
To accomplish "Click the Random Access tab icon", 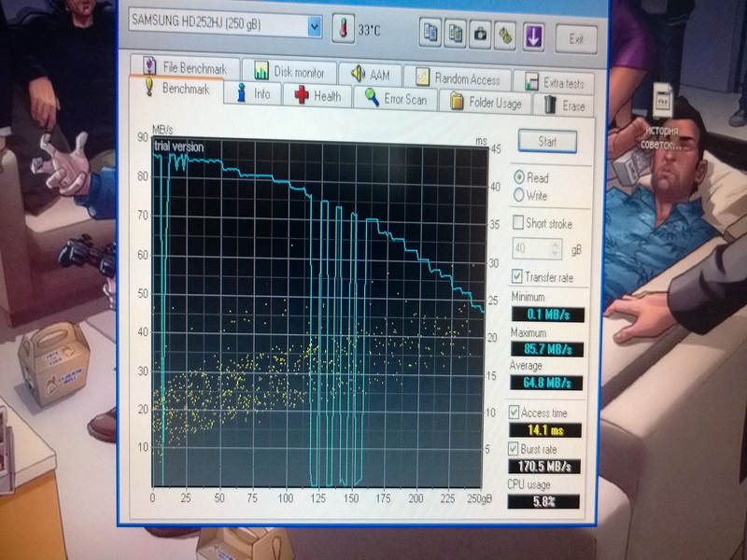I will coord(423,77).
